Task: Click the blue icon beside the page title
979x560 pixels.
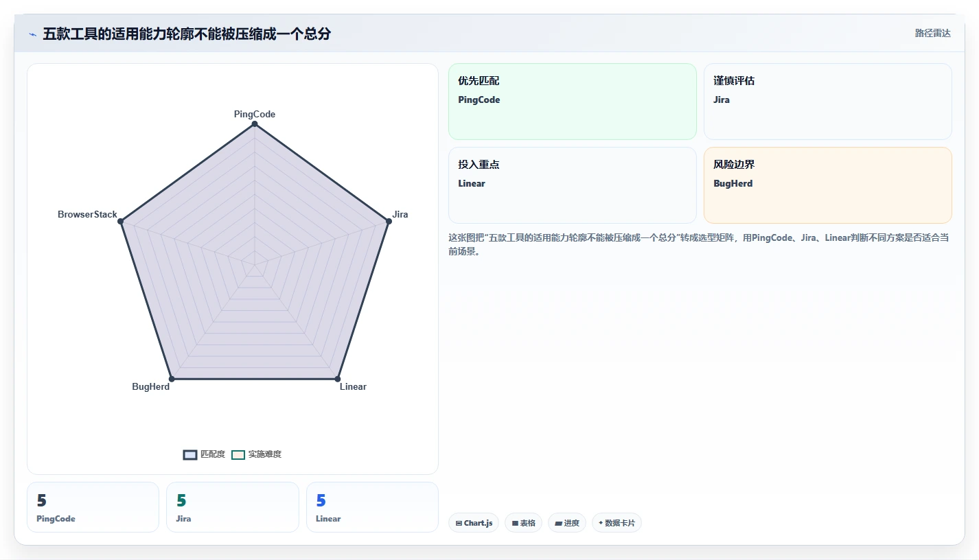Action: click(x=32, y=34)
